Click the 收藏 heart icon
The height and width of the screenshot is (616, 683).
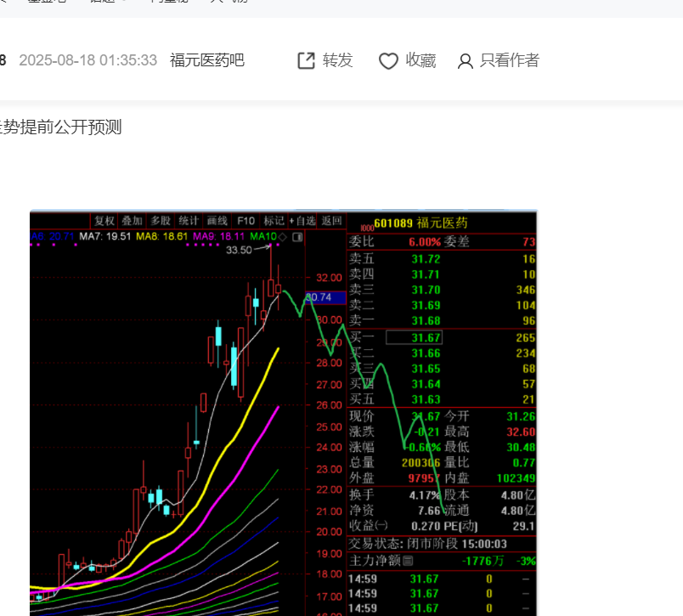coord(388,61)
